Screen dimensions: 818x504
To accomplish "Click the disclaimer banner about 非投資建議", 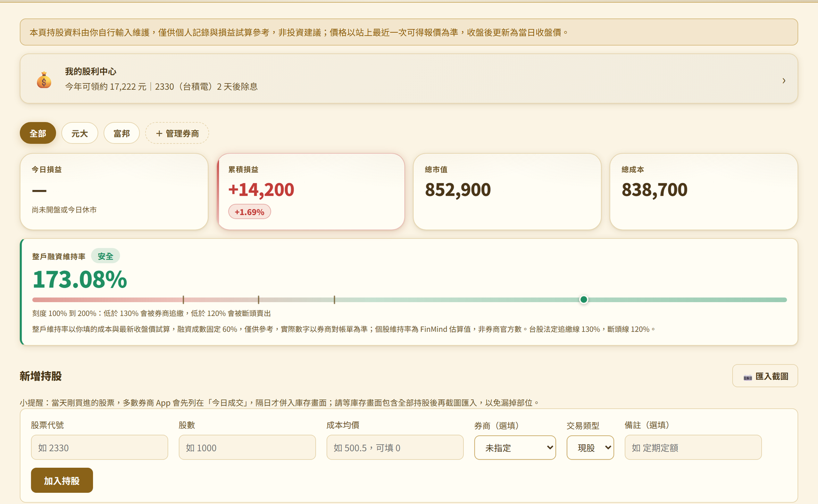I will [409, 32].
